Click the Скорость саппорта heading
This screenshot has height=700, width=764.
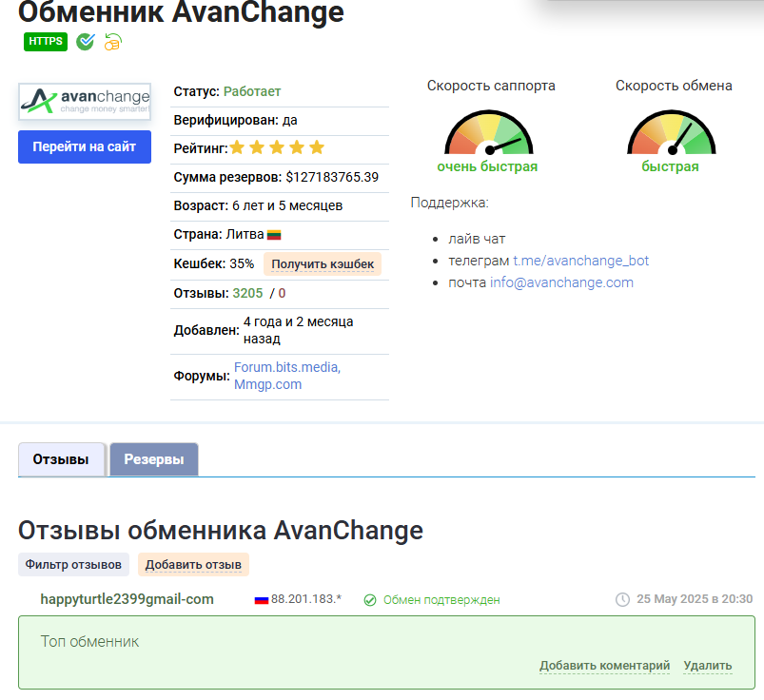[x=491, y=86]
